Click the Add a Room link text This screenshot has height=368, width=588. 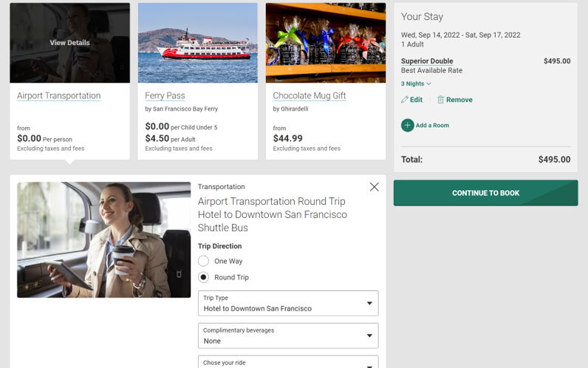pos(432,126)
